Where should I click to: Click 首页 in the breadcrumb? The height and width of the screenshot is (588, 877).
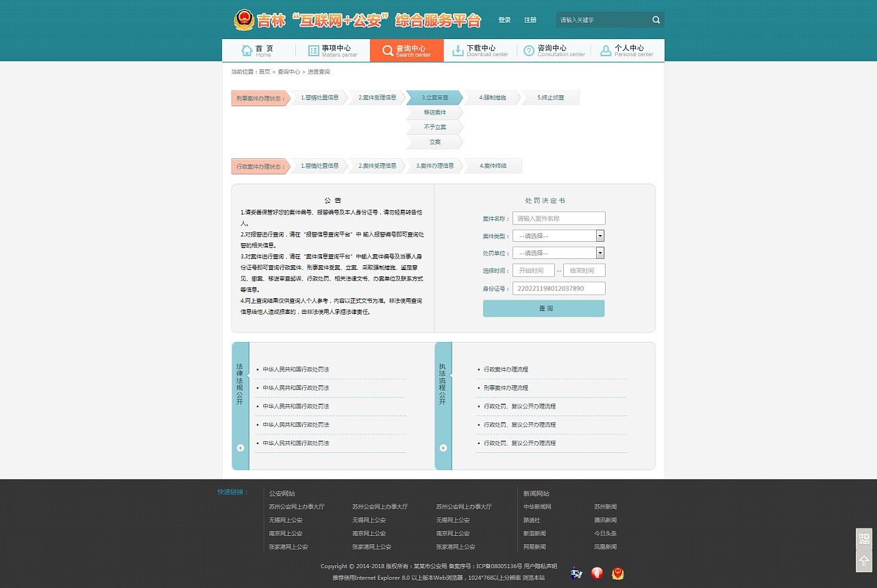coord(264,72)
